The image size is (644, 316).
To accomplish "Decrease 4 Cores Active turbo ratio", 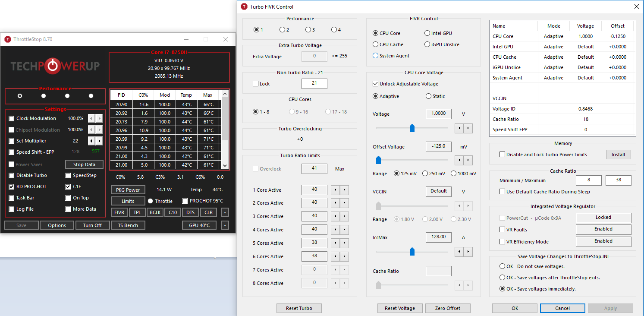I will pyautogui.click(x=335, y=230).
